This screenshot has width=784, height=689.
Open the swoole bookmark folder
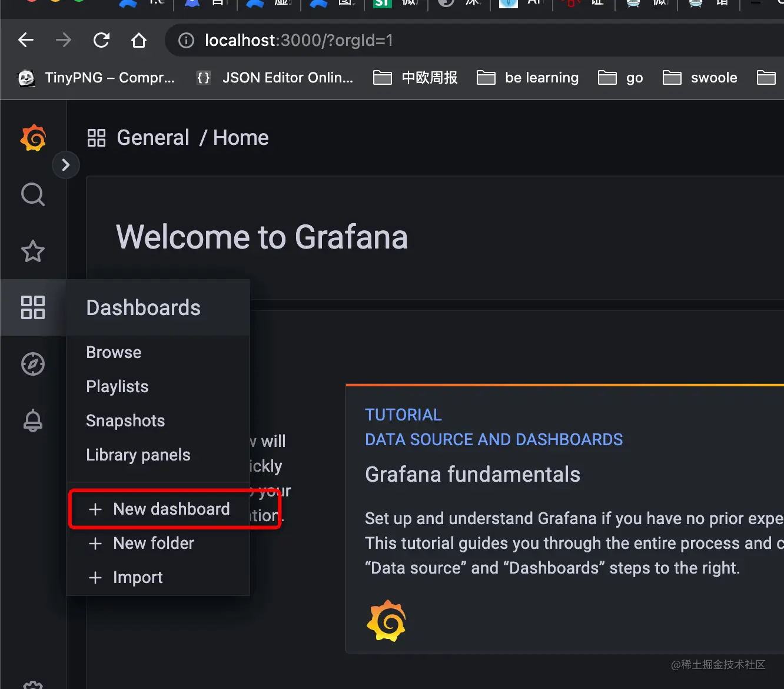[x=700, y=78]
